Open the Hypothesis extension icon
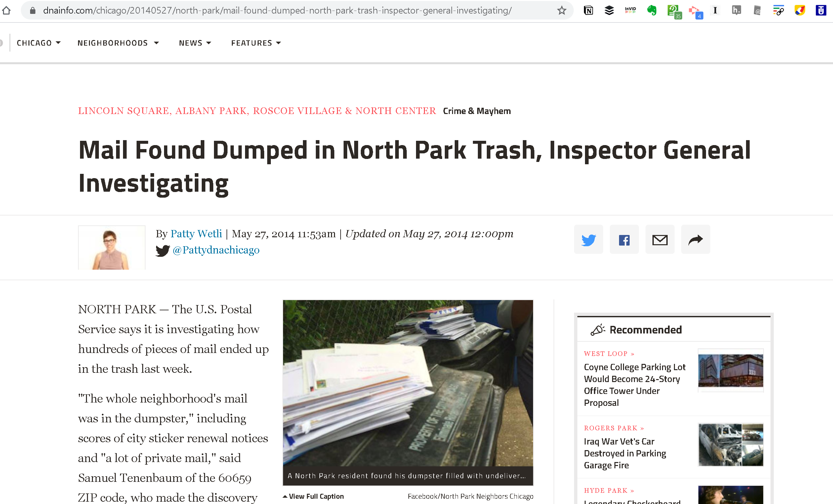The height and width of the screenshot is (504, 833). click(x=736, y=11)
